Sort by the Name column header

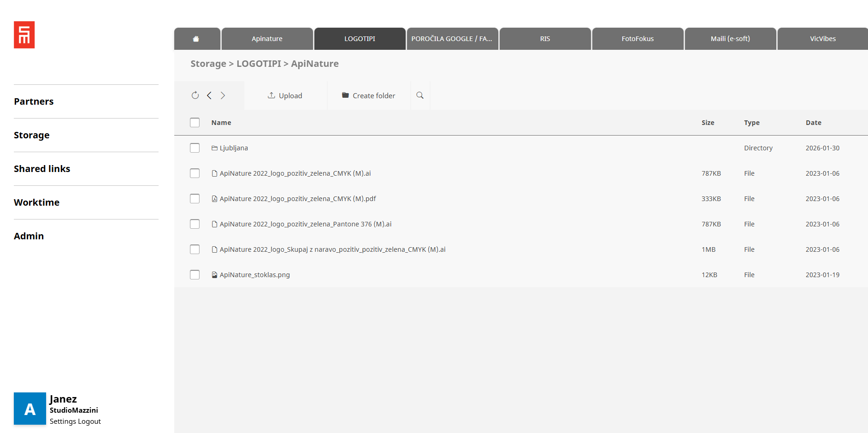point(221,123)
